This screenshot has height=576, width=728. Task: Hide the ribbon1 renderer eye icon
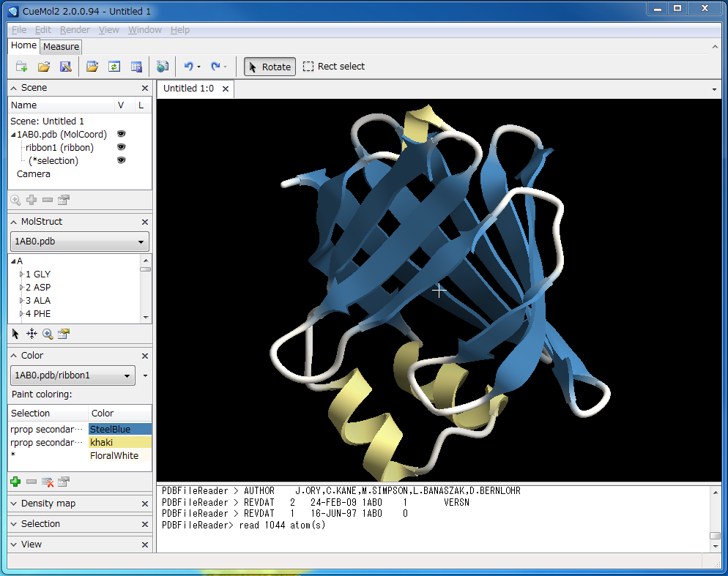tap(121, 146)
